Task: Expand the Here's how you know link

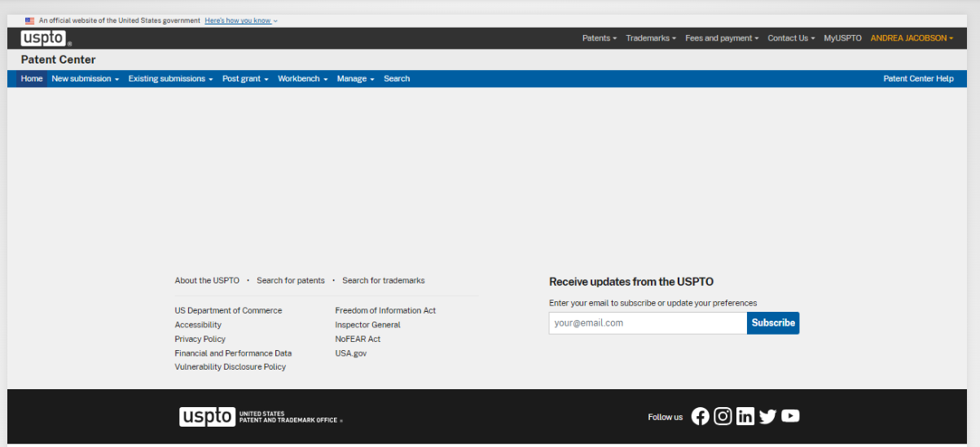Action: coord(241,20)
